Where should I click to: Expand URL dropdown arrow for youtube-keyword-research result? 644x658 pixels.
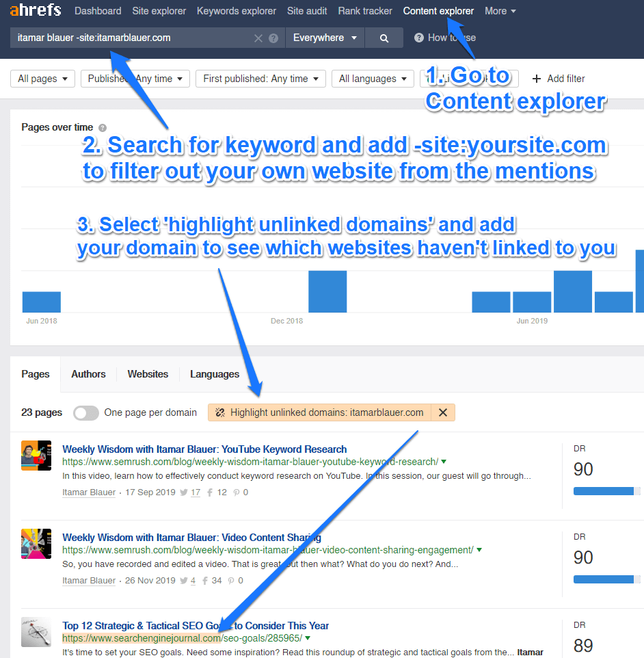pyautogui.click(x=444, y=462)
